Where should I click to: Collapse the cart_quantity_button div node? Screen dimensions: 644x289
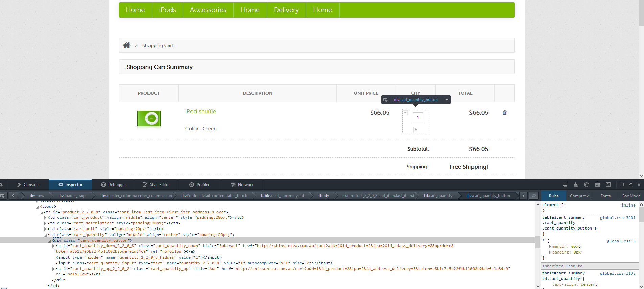[x=49, y=241]
